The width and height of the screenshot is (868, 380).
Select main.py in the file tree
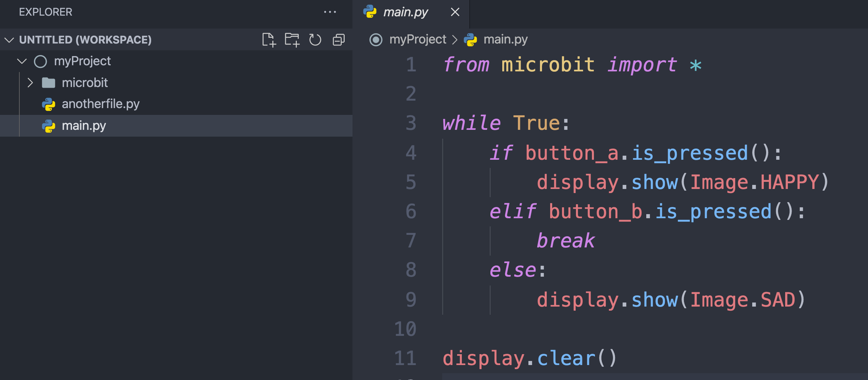(84, 126)
